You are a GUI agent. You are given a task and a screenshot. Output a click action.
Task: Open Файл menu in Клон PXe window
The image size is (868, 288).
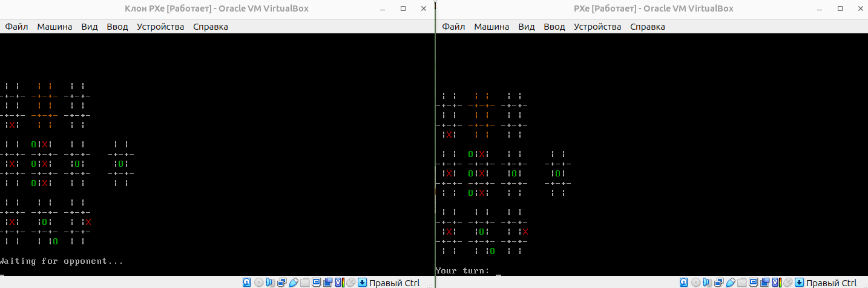pos(17,27)
